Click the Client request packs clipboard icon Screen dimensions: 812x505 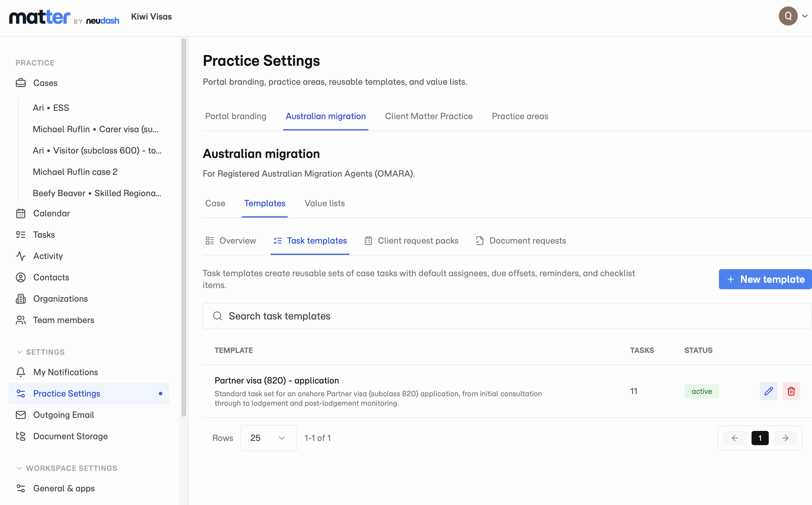pos(368,241)
